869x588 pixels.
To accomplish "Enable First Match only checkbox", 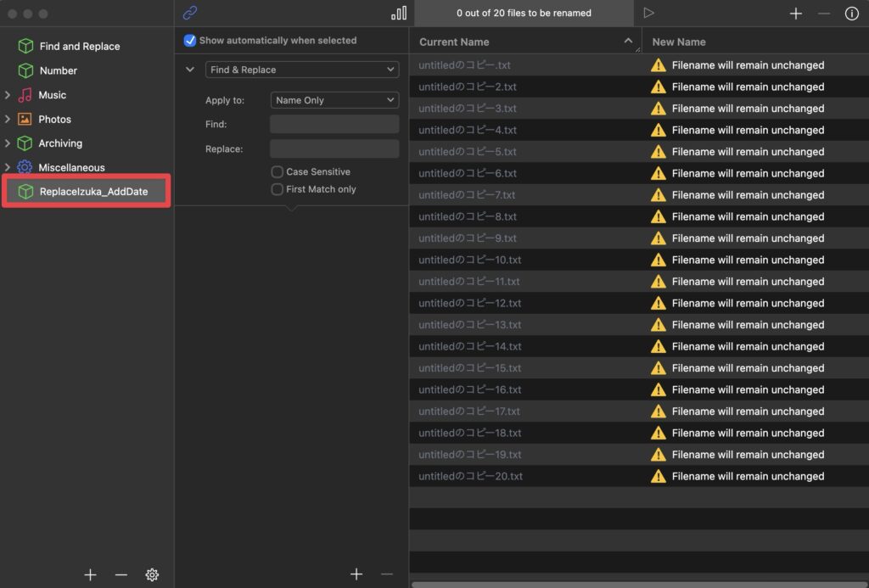I will [277, 189].
